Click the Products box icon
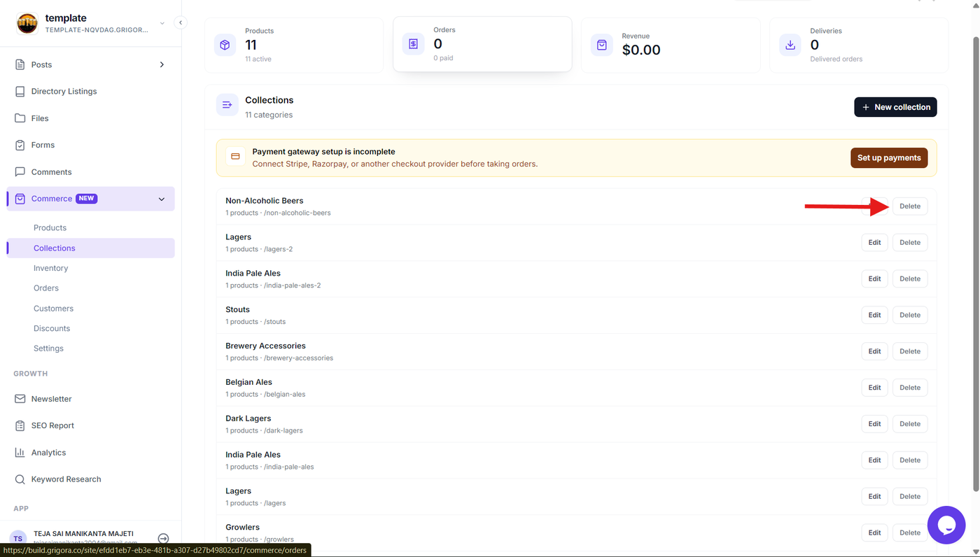Viewport: 980px width, 557px height. click(x=225, y=45)
